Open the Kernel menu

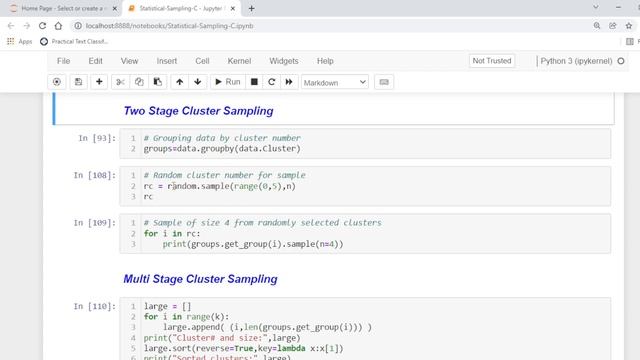(x=239, y=61)
